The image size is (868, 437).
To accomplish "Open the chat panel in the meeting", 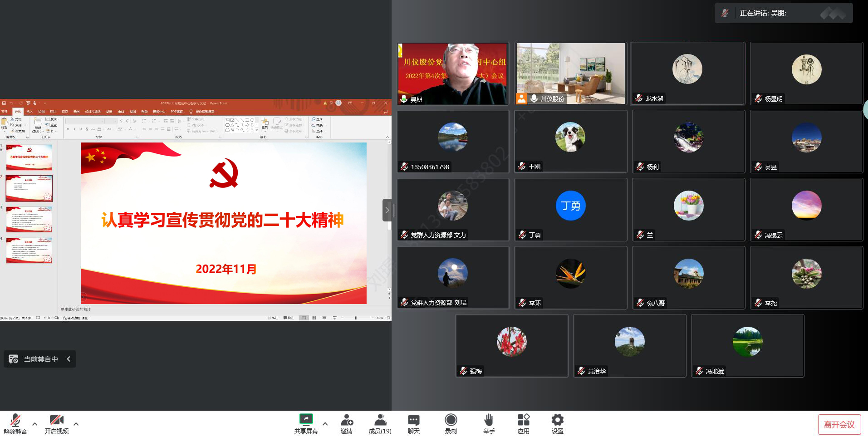I will (x=413, y=423).
